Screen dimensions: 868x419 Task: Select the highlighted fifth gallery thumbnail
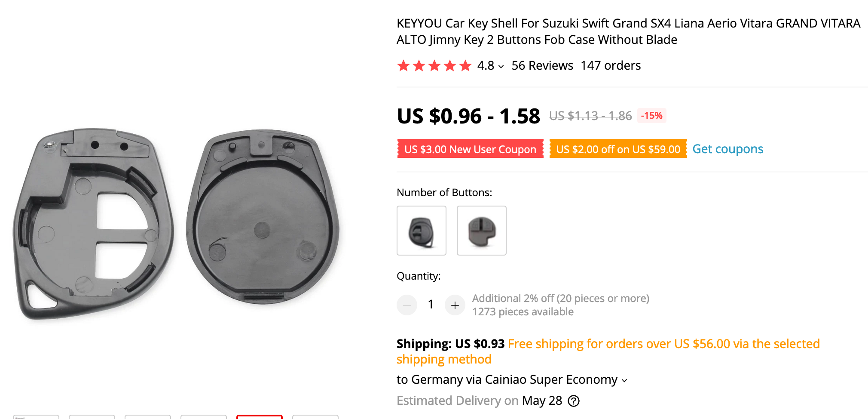point(260,416)
